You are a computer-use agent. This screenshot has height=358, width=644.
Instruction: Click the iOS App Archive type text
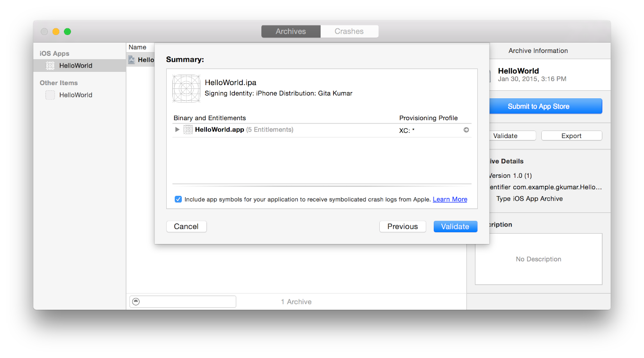point(538,199)
